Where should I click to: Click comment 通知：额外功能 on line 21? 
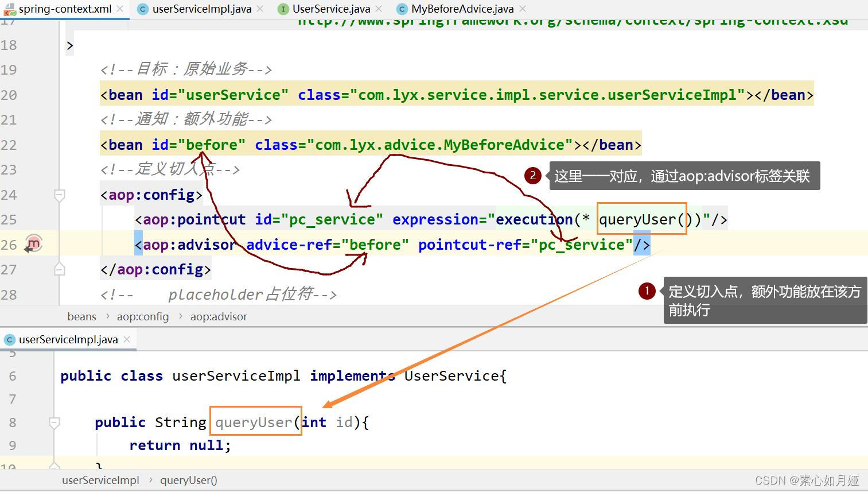click(186, 119)
